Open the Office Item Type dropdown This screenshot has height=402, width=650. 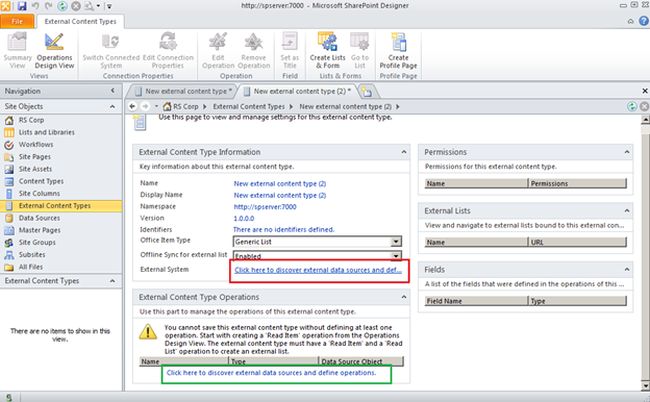(x=396, y=241)
